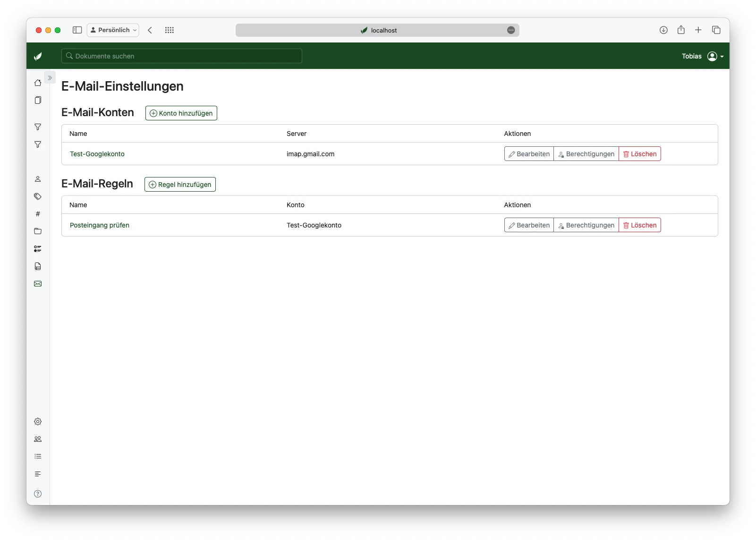Open Documents sidebar icon

tap(38, 100)
